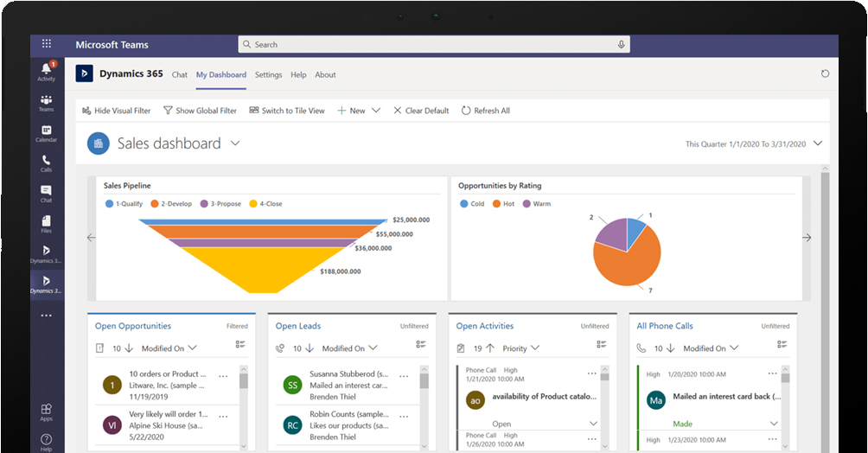The height and width of the screenshot is (453, 868).
Task: Open Files in the sidebar
Action: 47,224
